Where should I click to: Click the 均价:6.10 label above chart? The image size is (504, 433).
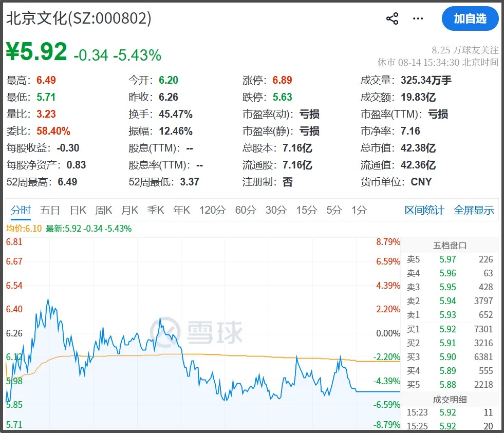point(24,229)
